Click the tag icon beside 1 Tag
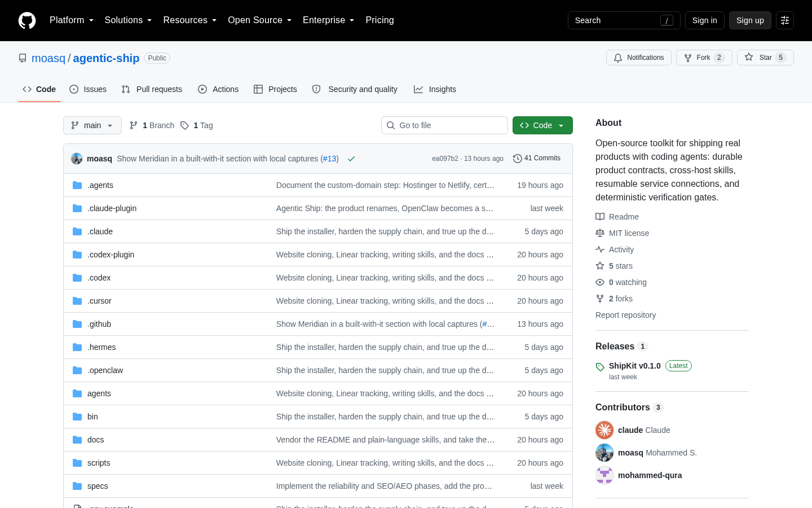The height and width of the screenshot is (508, 812). [184, 125]
